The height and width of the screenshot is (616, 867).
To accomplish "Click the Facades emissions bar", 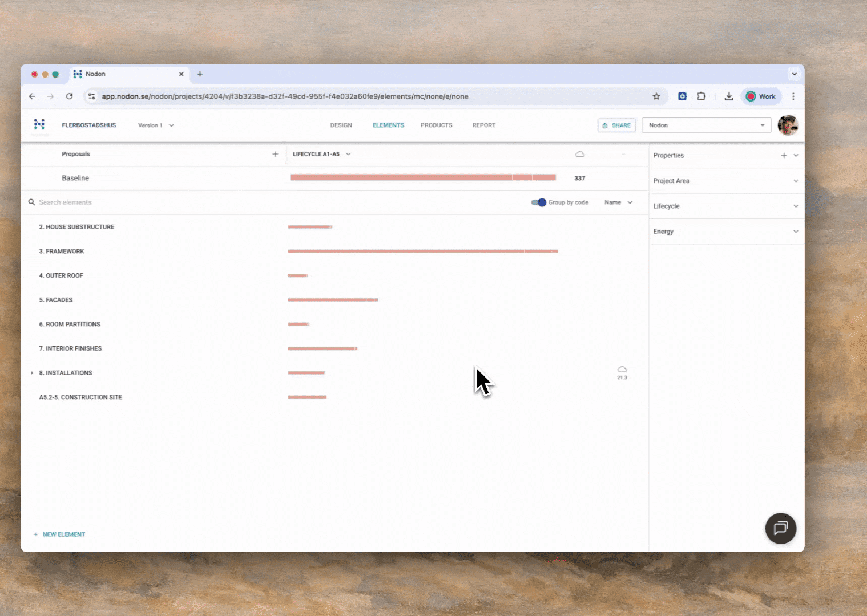I will click(x=333, y=300).
